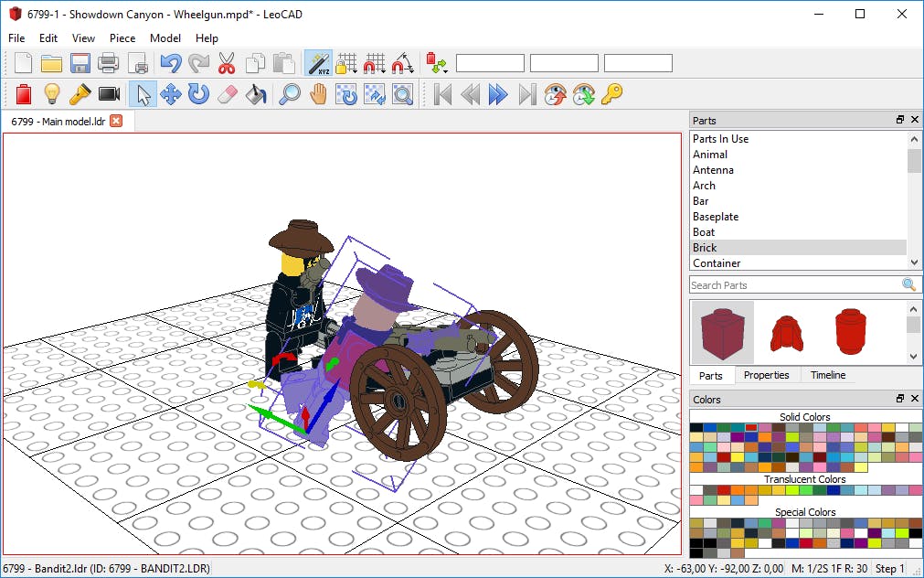Select the Pan hand tool
924x578 pixels.
pyautogui.click(x=318, y=94)
